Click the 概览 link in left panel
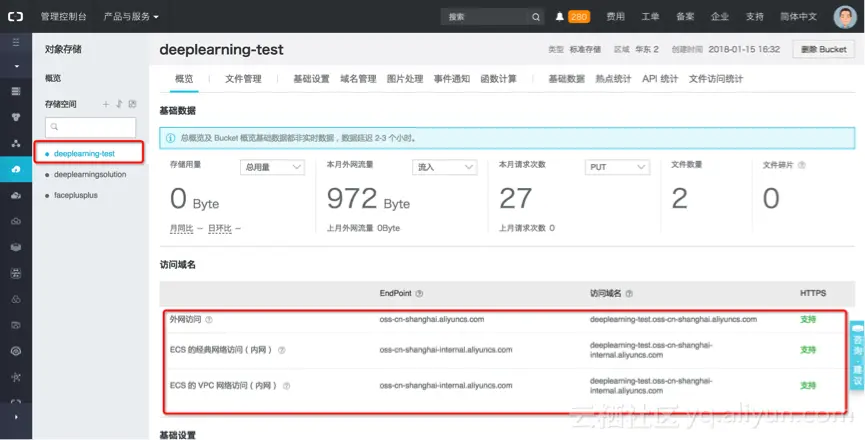The image size is (865, 440). click(x=53, y=78)
